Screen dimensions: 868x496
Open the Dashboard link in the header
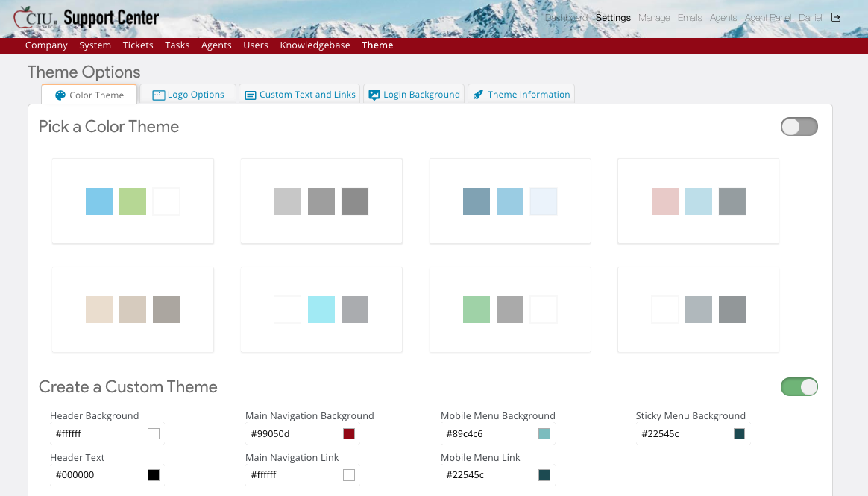point(566,18)
